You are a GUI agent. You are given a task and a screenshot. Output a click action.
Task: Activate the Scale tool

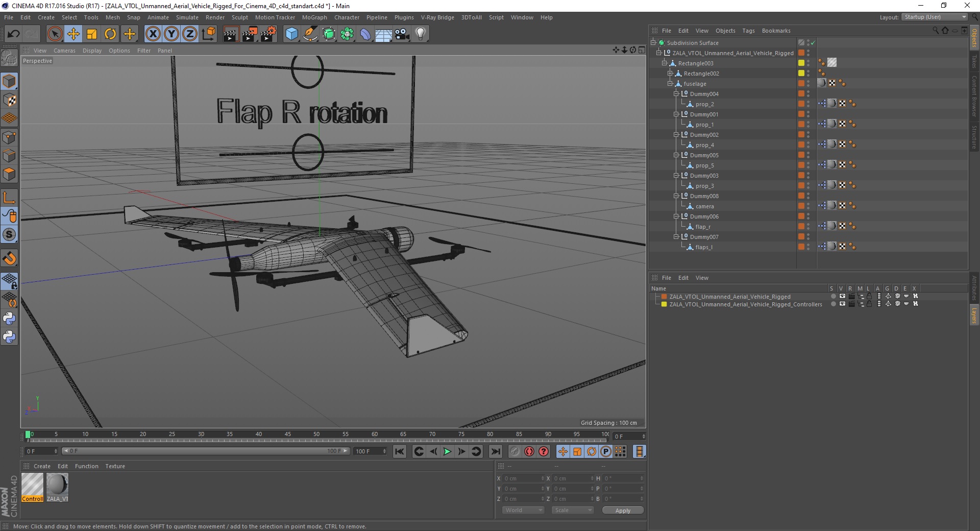click(x=92, y=34)
